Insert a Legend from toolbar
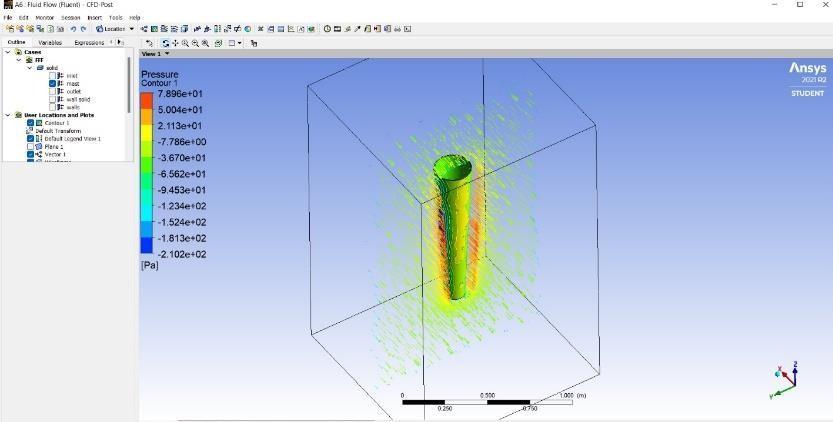Screen dimensions: 833x422 (217, 29)
